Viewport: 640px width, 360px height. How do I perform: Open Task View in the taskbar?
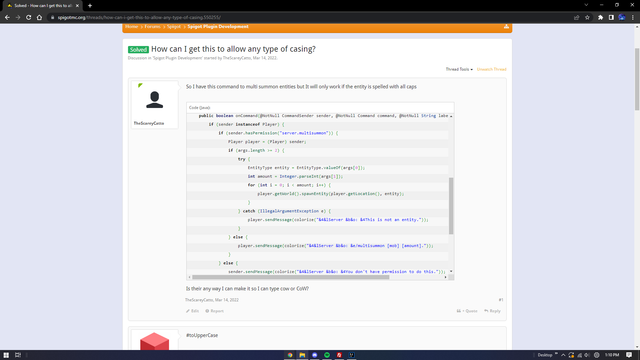coord(18,355)
